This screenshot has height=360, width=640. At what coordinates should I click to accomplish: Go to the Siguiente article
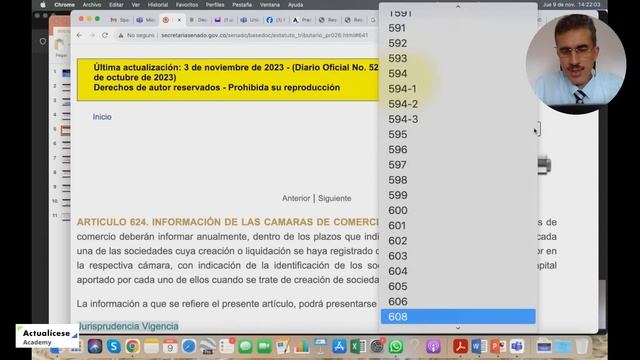(x=335, y=198)
